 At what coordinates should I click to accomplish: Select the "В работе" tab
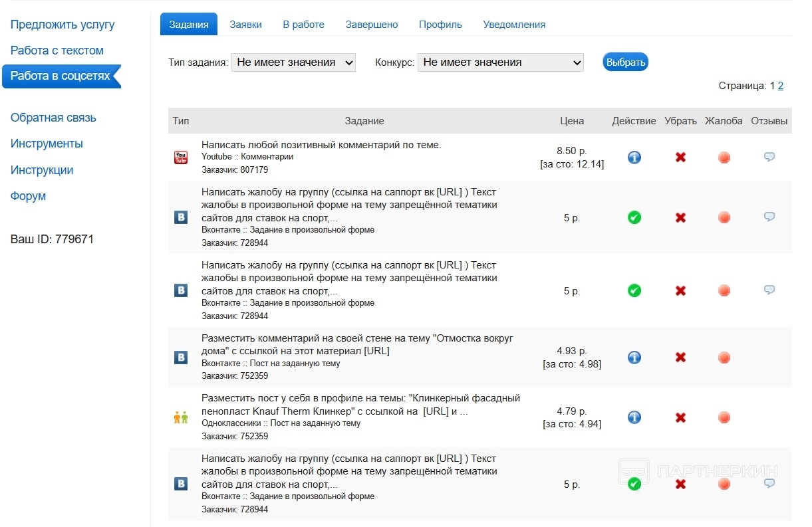303,25
